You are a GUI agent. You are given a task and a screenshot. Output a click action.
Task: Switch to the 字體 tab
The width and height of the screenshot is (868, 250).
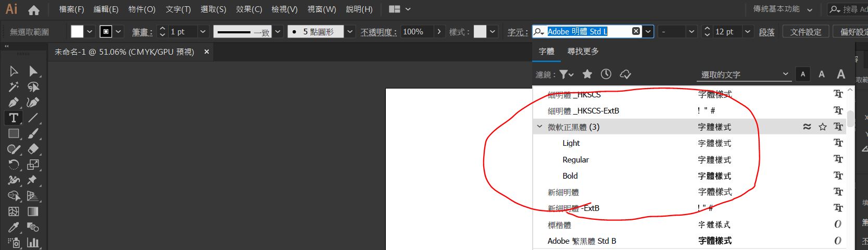(546, 51)
